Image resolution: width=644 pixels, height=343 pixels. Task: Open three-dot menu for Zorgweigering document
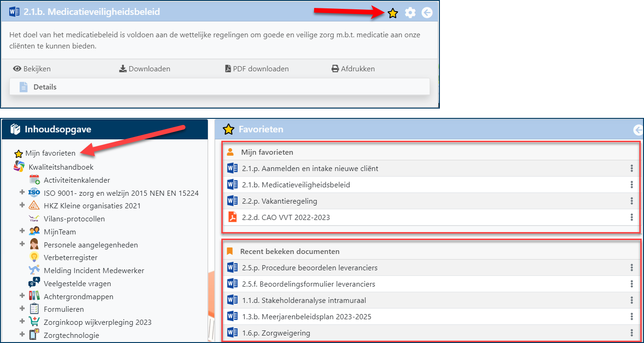[631, 333]
